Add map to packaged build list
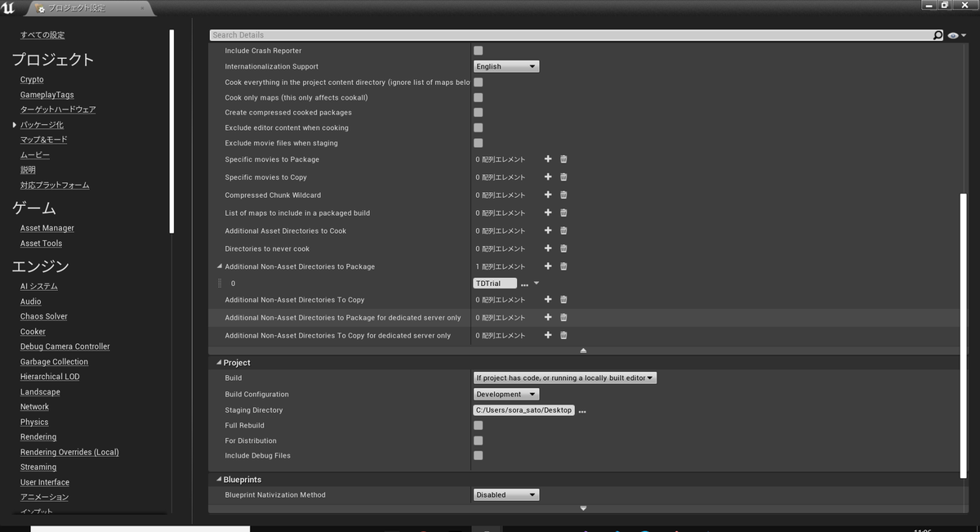980x532 pixels. pyautogui.click(x=548, y=213)
